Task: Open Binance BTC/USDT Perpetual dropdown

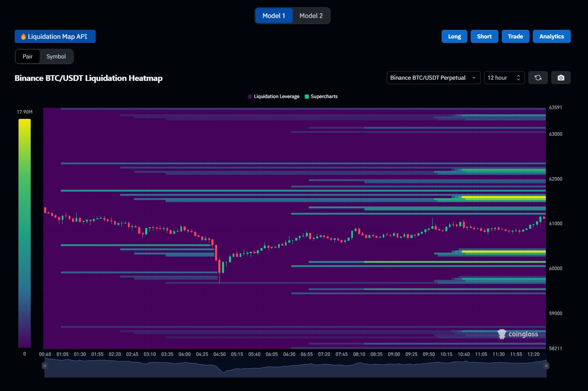Action: pos(433,78)
